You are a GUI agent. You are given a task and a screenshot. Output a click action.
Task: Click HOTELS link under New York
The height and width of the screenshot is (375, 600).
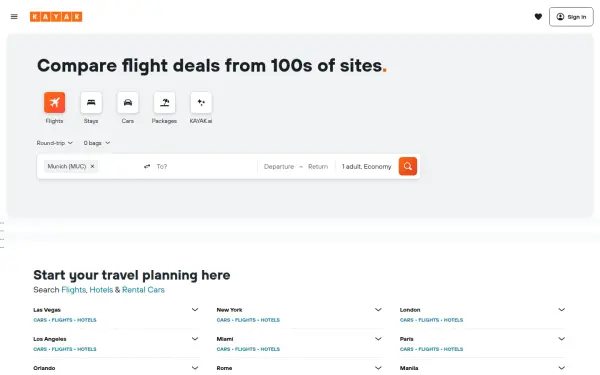pos(270,320)
